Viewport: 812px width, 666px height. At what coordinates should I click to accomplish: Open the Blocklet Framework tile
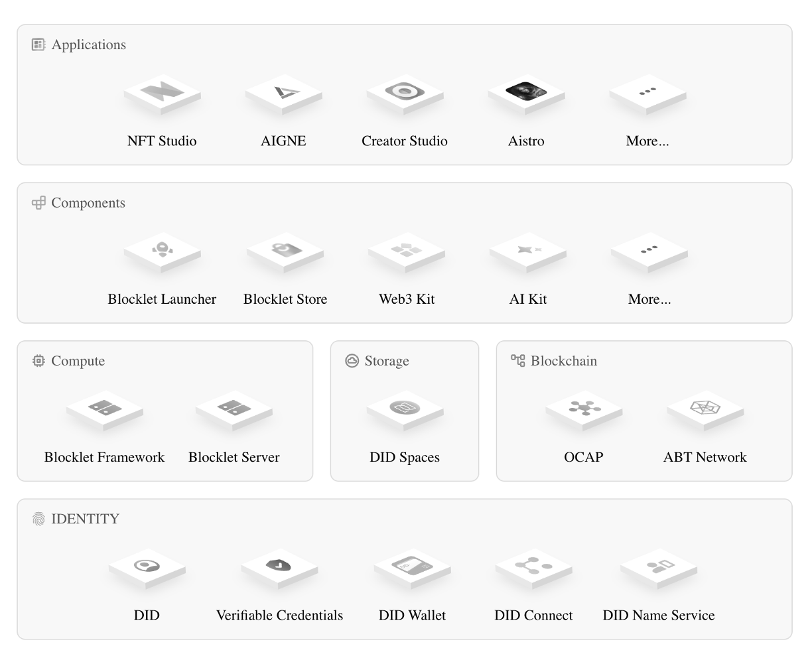104,409
